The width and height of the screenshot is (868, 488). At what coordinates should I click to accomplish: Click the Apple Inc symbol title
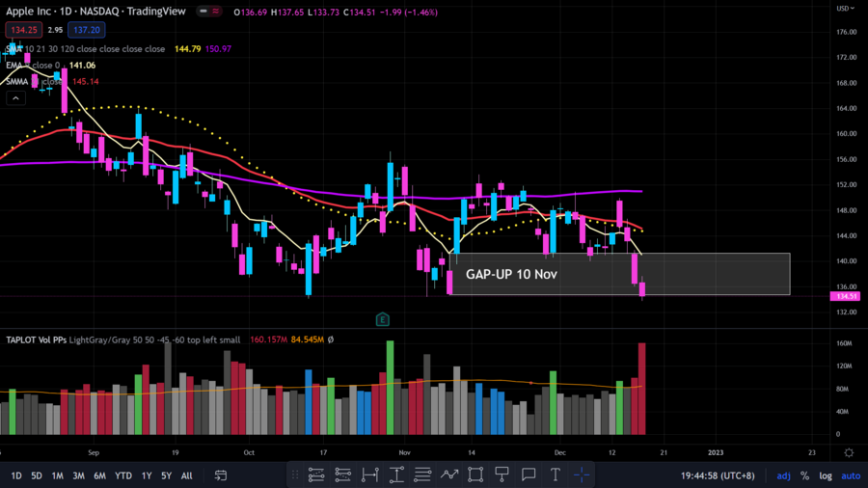(x=95, y=12)
